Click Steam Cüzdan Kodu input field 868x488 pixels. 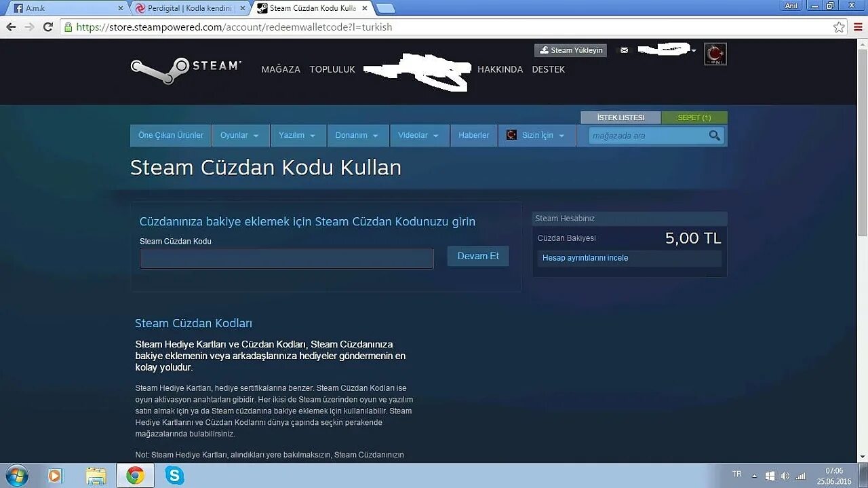(287, 259)
